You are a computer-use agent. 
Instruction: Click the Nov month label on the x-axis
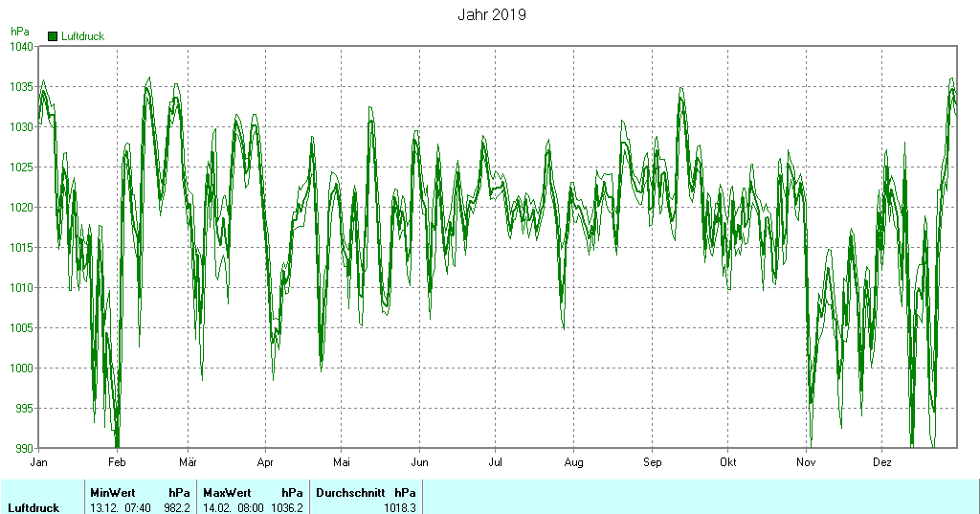[806, 462]
